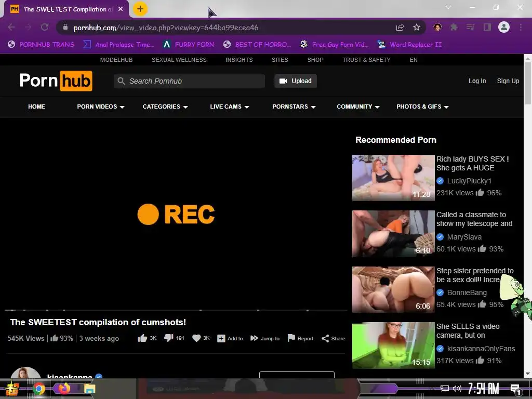Click the heart favorite icon showing 3K
Viewport: 532px width, 399px height.
click(196, 338)
